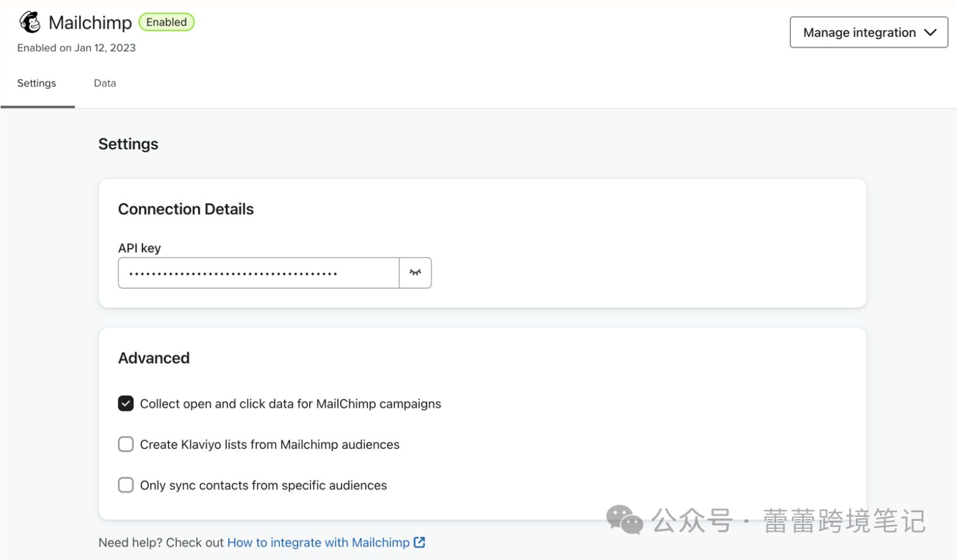957x560 pixels.
Task: Reveal the hidden API key with eye icon
Action: point(415,273)
